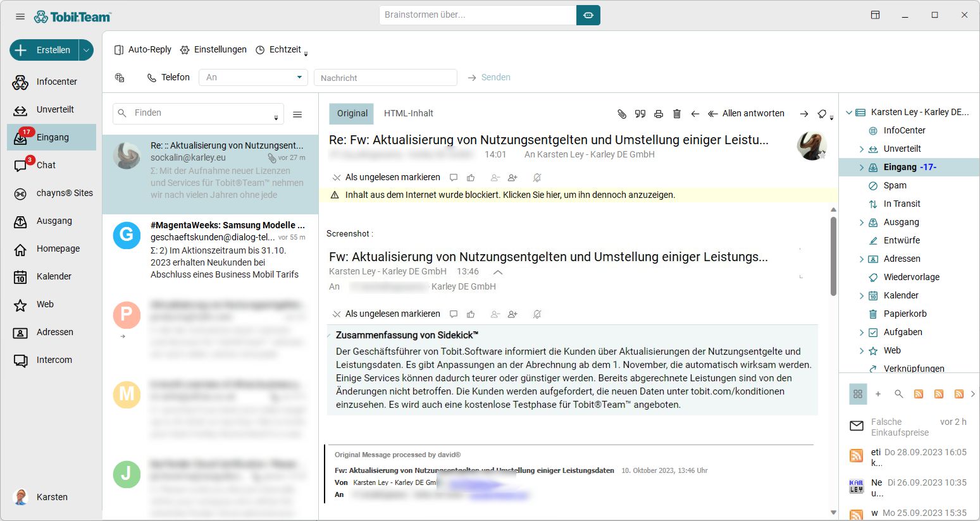Expand the Ausgang folder in tree
980x521 pixels.
tap(861, 223)
